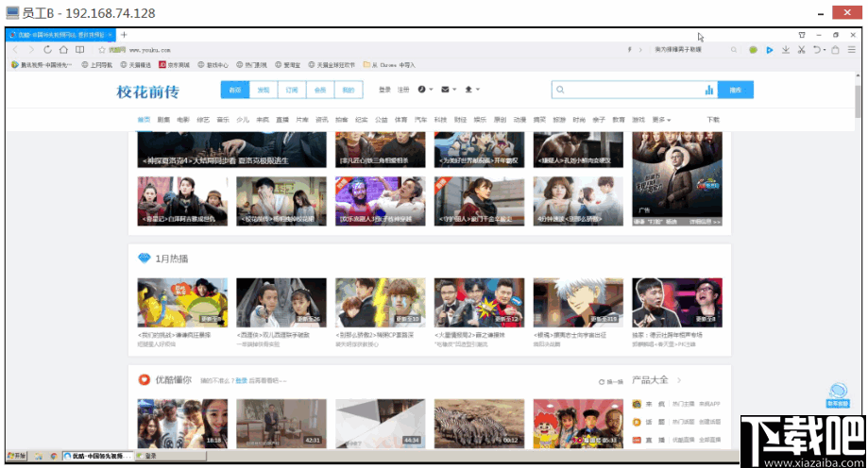Click the 优酷懂你 heart icon
This screenshot has width=868, height=468.
point(144,379)
